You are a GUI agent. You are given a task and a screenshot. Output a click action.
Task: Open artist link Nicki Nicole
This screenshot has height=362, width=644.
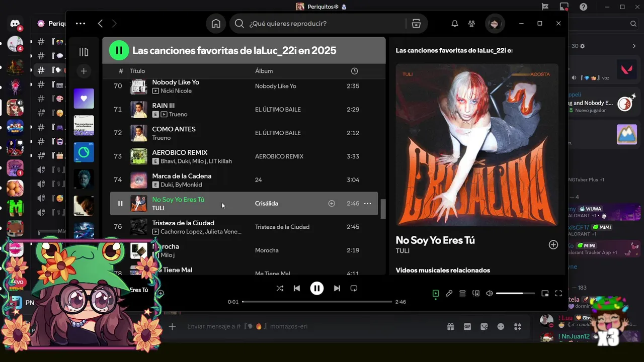(176, 90)
